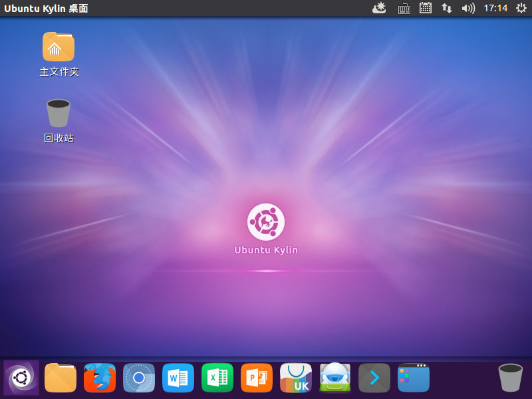Toggle the network indicator menu
The width and height of the screenshot is (532, 399).
[x=446, y=9]
